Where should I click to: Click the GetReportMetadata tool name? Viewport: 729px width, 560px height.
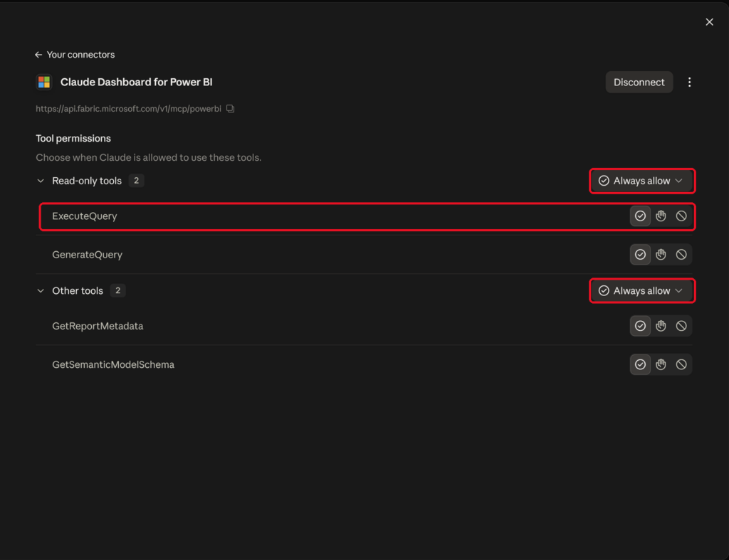click(98, 326)
